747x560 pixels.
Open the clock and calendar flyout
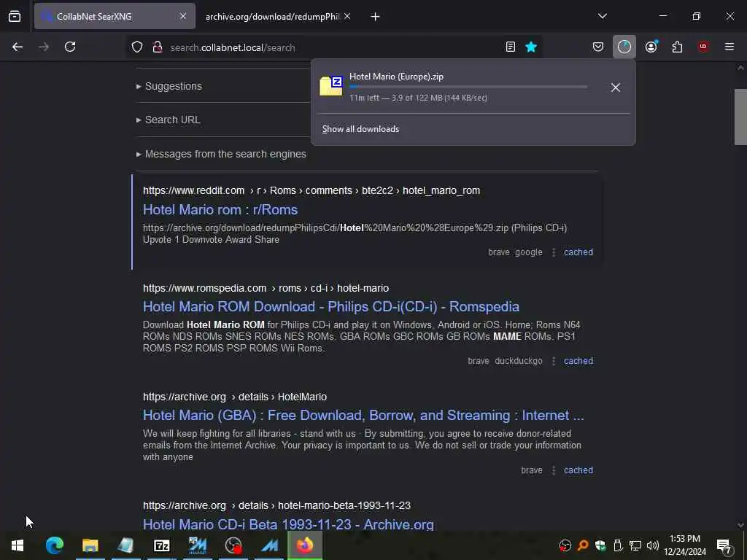(684, 545)
